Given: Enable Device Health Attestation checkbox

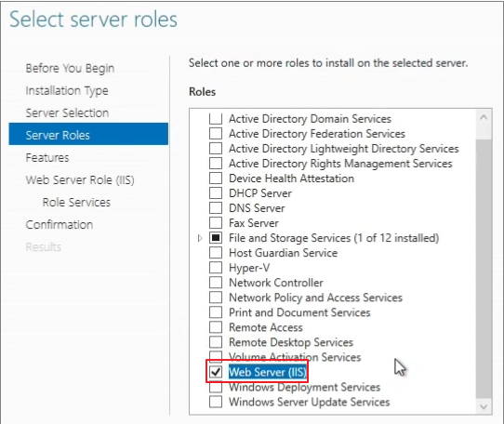Looking at the screenshot, I should 216,179.
